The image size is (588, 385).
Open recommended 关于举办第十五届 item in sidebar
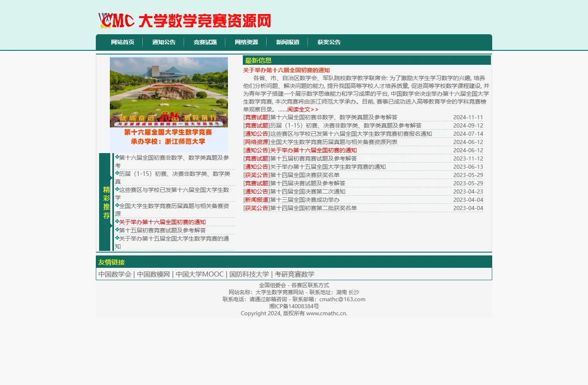pyautogui.click(x=172, y=242)
